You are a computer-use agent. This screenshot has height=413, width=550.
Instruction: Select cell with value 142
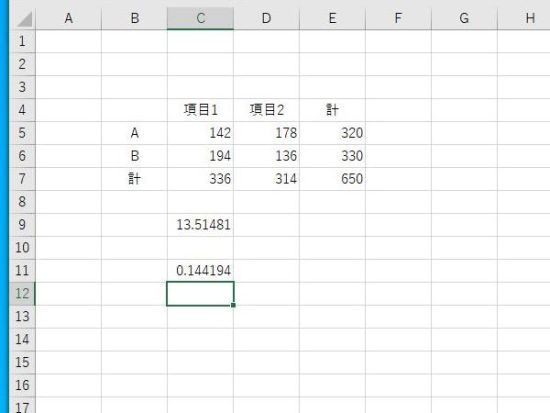coord(200,133)
